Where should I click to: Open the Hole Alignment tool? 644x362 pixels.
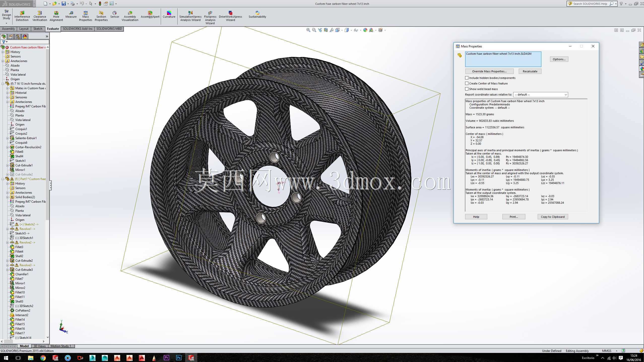point(56,16)
